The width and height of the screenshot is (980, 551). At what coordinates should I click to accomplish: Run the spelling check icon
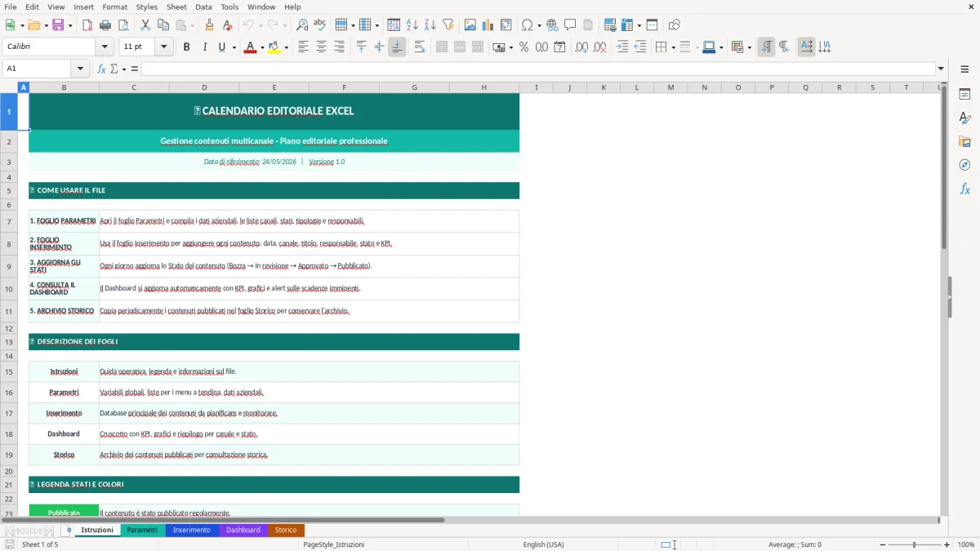pos(320,25)
